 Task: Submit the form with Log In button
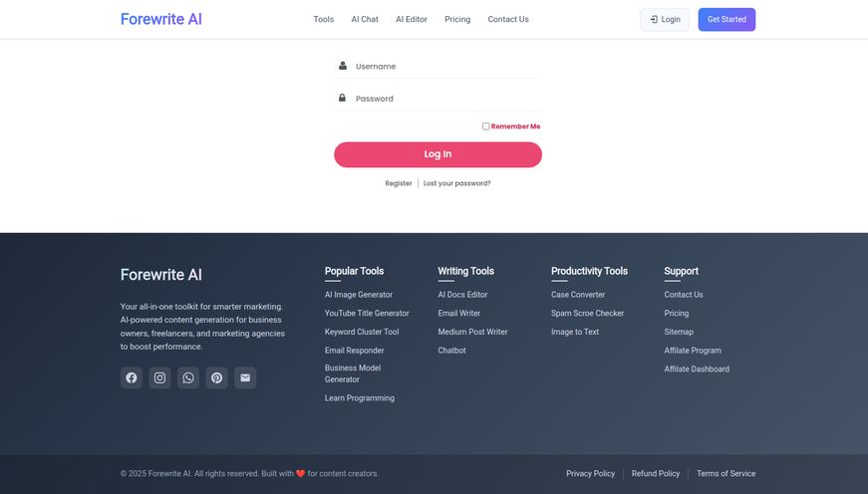tap(437, 154)
